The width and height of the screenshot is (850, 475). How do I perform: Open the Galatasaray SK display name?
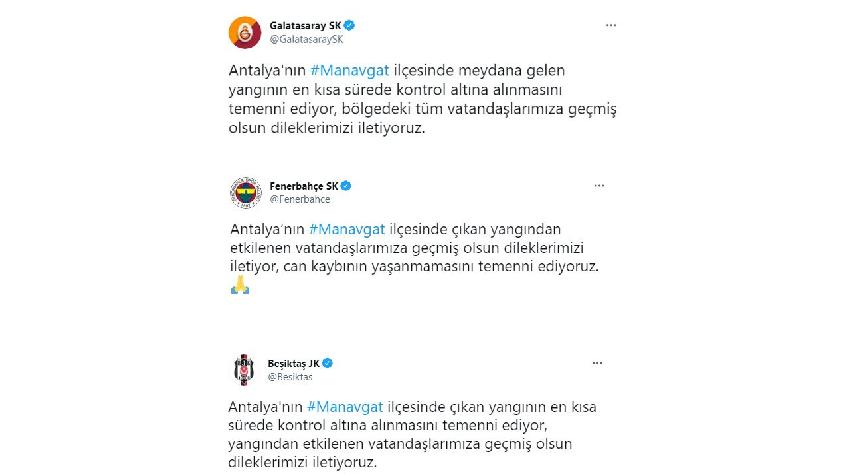305,25
